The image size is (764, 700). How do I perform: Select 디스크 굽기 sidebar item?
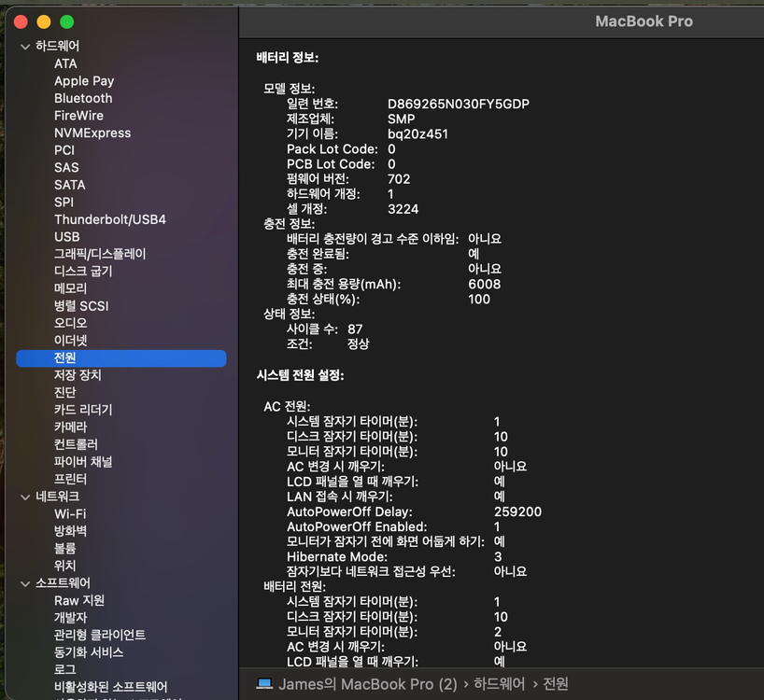[x=83, y=272]
